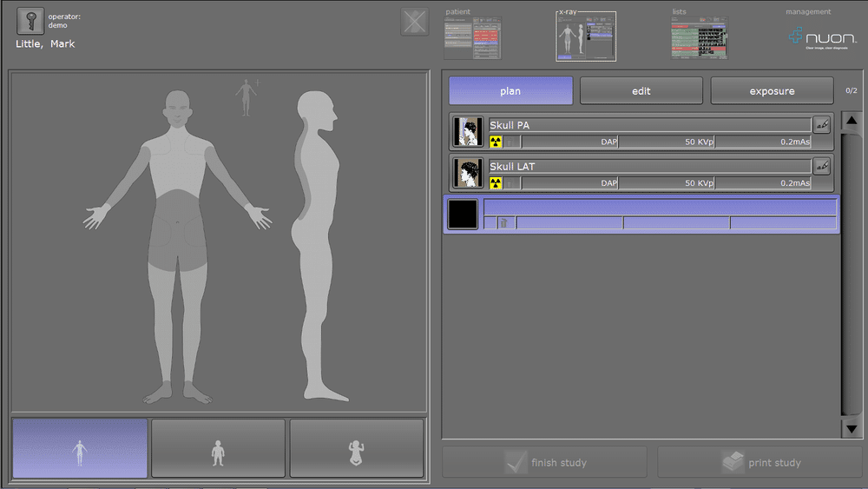Click the radiation icon on Skull LAT row

coord(496,183)
